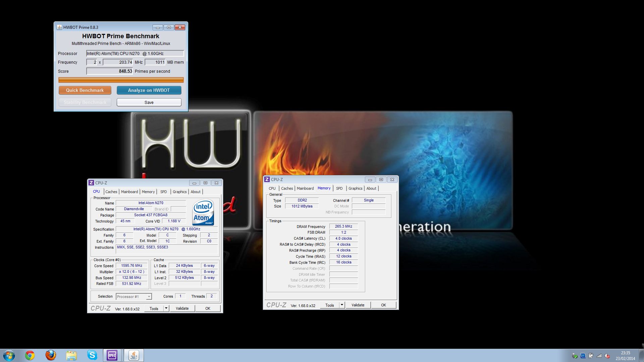Open Tools dropdown arrow in left CPU-Z
The width and height of the screenshot is (644, 362).
tap(166, 308)
